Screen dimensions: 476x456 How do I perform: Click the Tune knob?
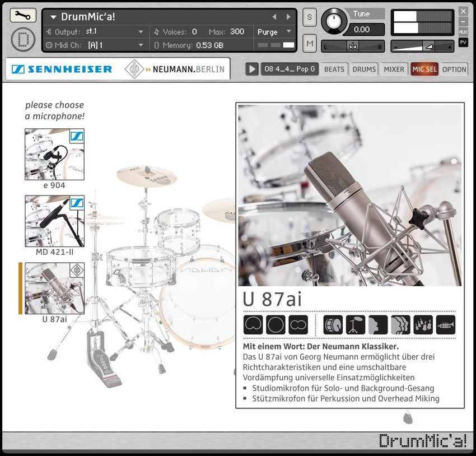(x=334, y=21)
